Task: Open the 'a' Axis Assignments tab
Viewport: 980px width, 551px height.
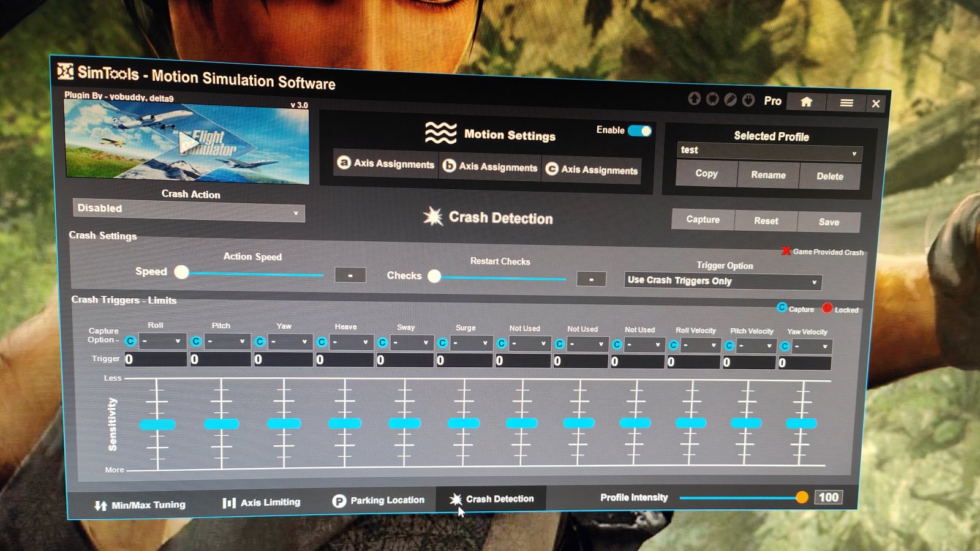Action: [x=386, y=163]
